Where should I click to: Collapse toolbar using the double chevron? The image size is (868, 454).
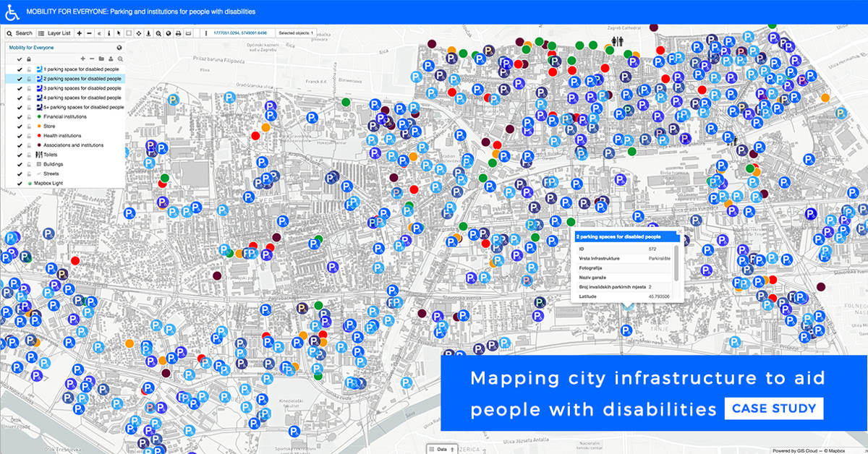[x=98, y=33]
